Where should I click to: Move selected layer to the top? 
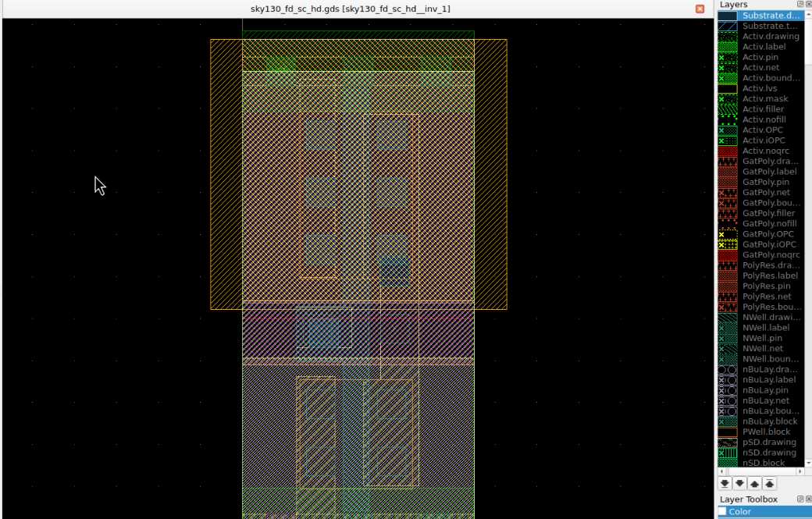[x=769, y=484]
